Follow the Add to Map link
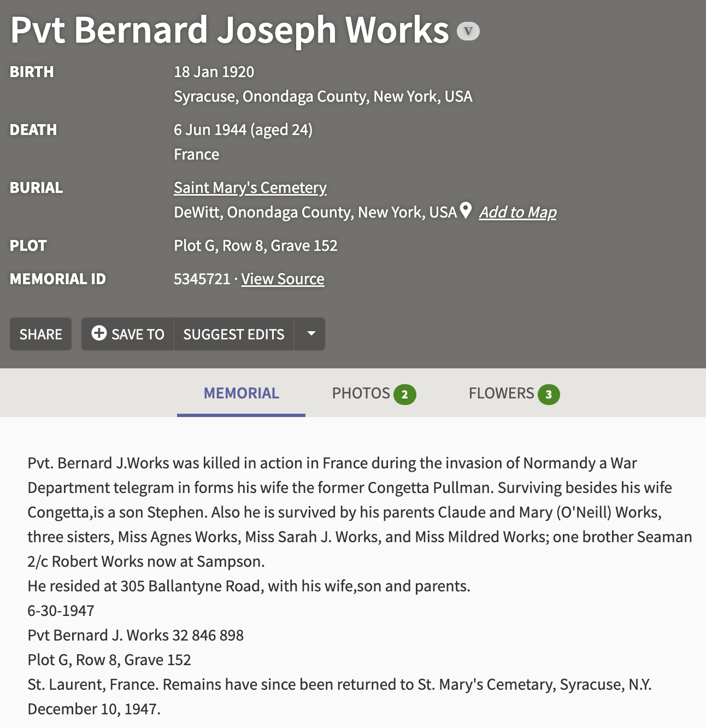This screenshot has height=728, width=706. (517, 212)
